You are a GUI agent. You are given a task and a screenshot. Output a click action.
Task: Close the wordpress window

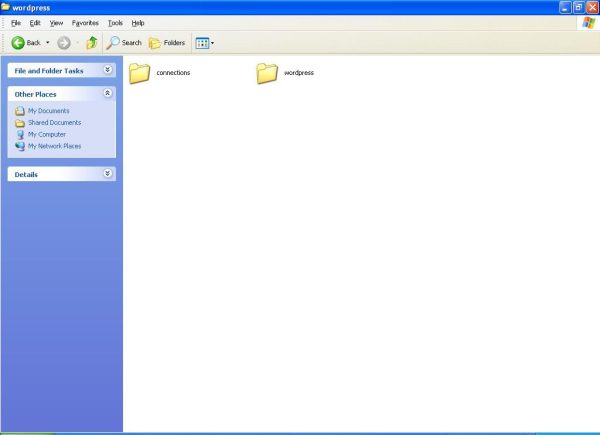point(592,7)
